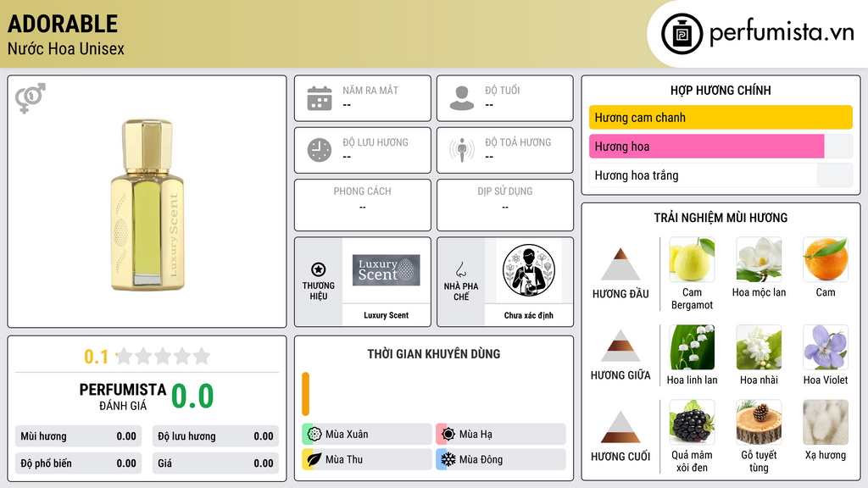The height and width of the screenshot is (488, 868).
Task: Click the Hương cam chanh yellow bar
Action: [721, 117]
